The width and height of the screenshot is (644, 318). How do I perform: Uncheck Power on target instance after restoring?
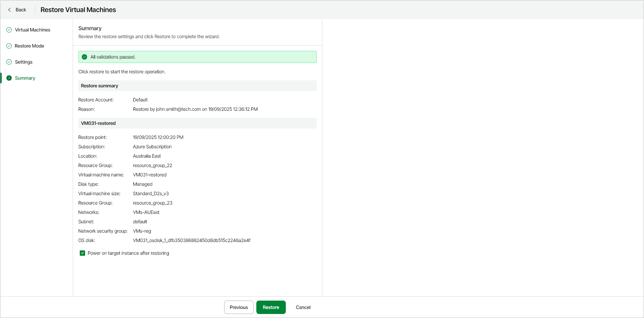[82, 253]
